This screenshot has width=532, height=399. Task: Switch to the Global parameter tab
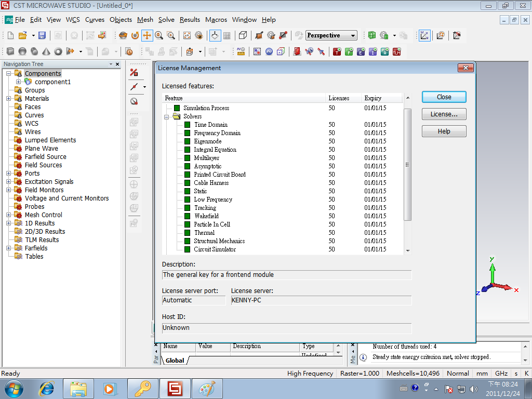pyautogui.click(x=175, y=361)
